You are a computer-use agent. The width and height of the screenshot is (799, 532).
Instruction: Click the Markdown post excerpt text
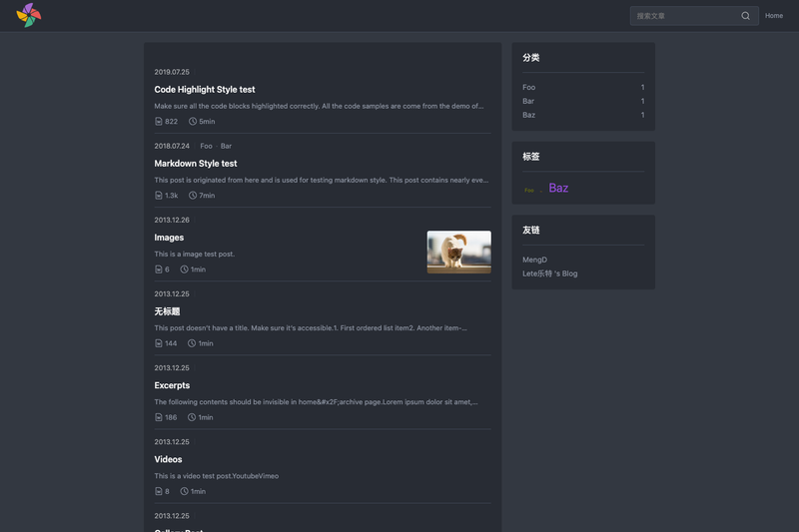point(322,180)
